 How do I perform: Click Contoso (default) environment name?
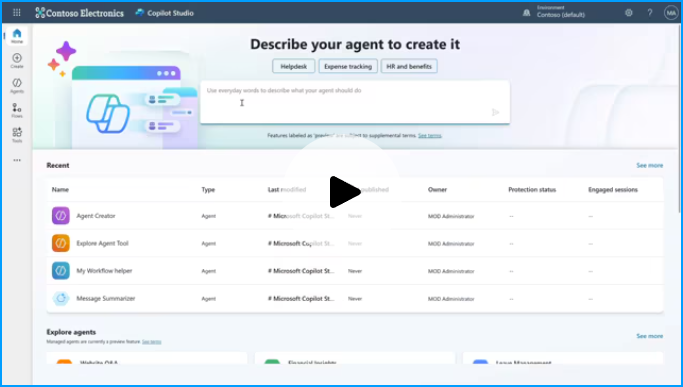(x=561, y=15)
